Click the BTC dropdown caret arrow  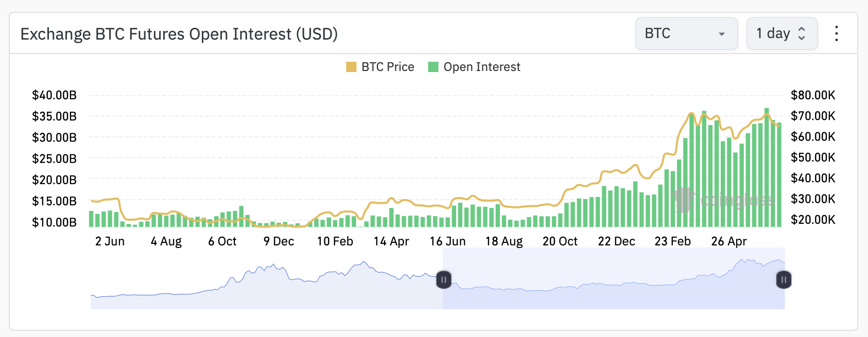pyautogui.click(x=721, y=34)
